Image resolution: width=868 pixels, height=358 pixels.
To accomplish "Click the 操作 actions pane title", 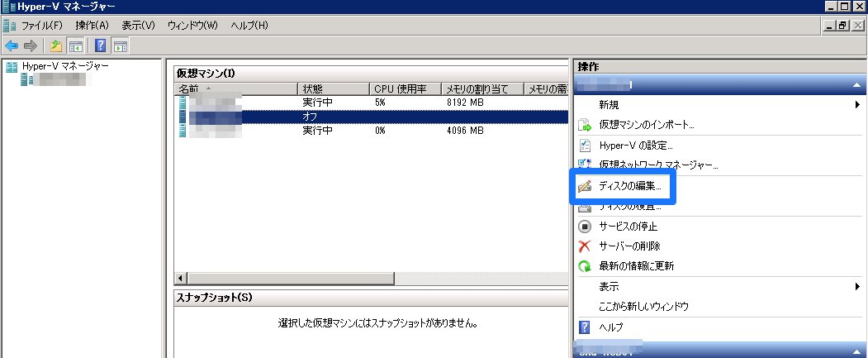I will [588, 66].
